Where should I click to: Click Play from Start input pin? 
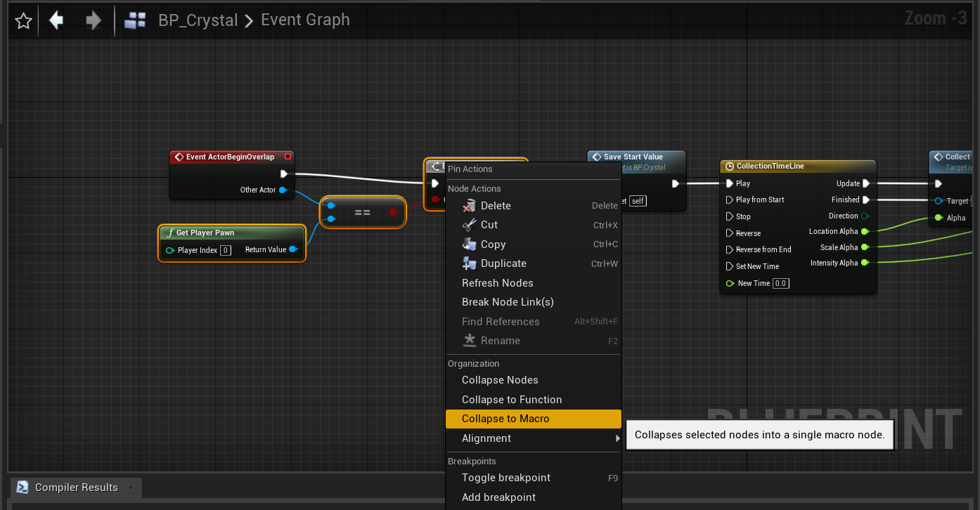730,200
